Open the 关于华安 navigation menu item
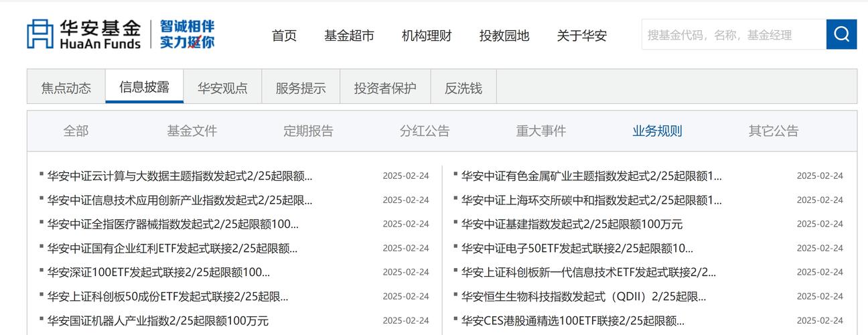This screenshot has height=335, width=868. pos(582,36)
